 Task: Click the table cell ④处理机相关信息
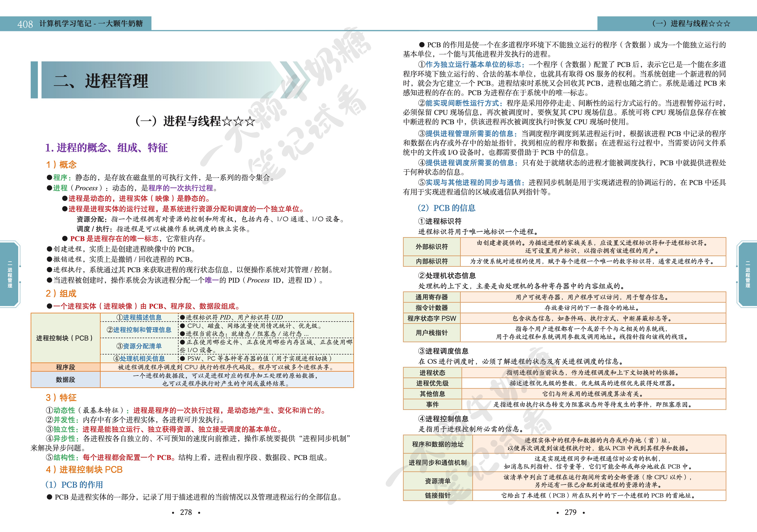pyautogui.click(x=139, y=358)
